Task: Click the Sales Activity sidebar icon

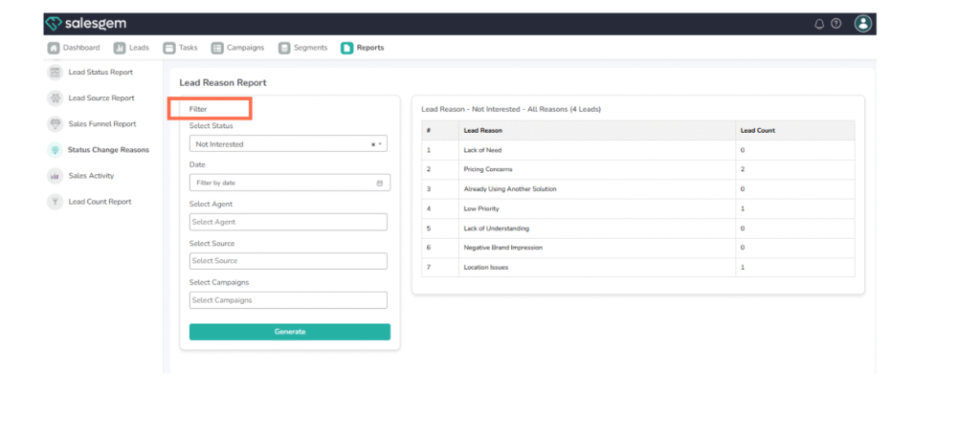Action: [x=55, y=176]
